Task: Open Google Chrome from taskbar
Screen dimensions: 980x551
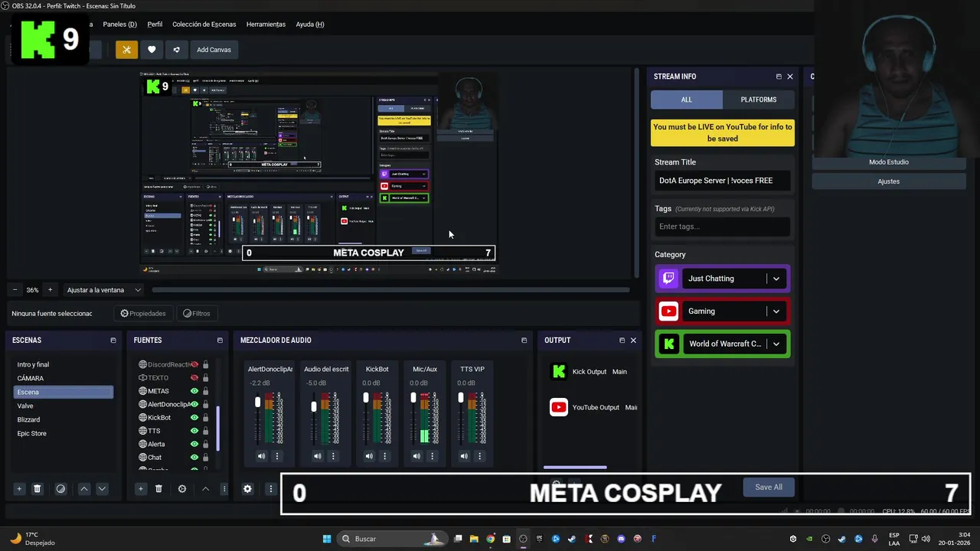Action: [490, 539]
